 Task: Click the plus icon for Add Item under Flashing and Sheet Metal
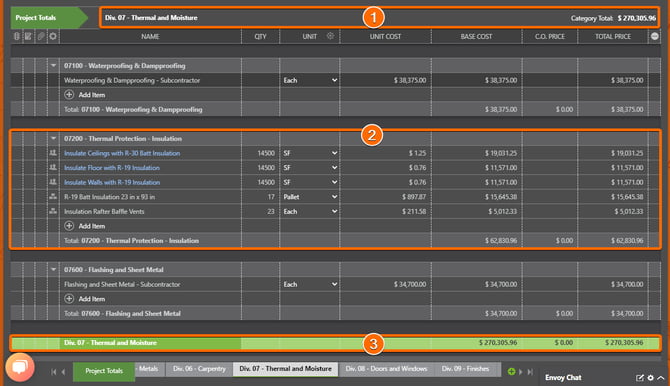(69, 298)
